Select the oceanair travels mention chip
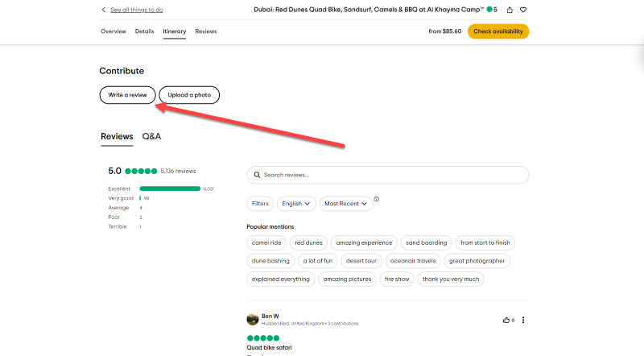 pyautogui.click(x=413, y=261)
